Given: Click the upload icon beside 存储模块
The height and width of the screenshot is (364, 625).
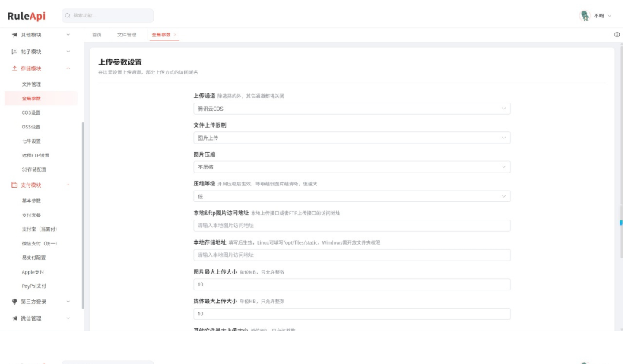Looking at the screenshot, I should tap(14, 68).
